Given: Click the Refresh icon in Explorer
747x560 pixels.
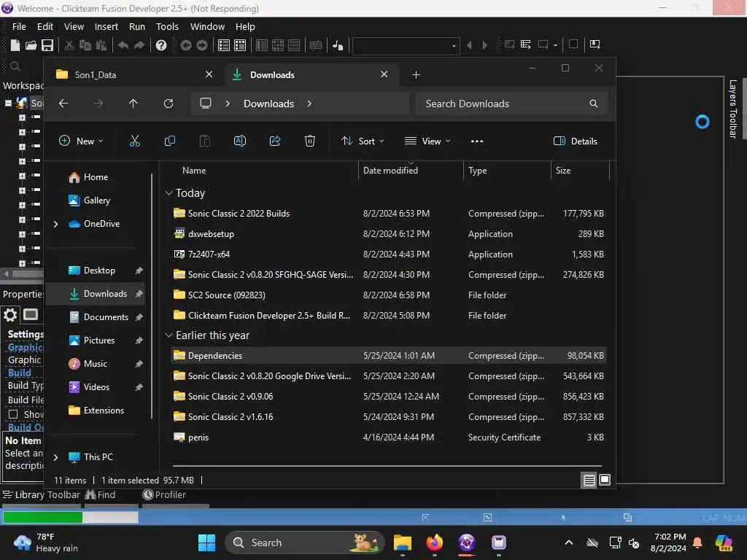Looking at the screenshot, I should (169, 104).
